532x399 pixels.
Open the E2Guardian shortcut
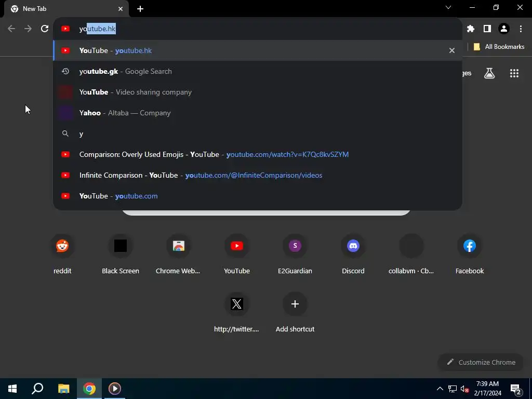[x=295, y=253]
